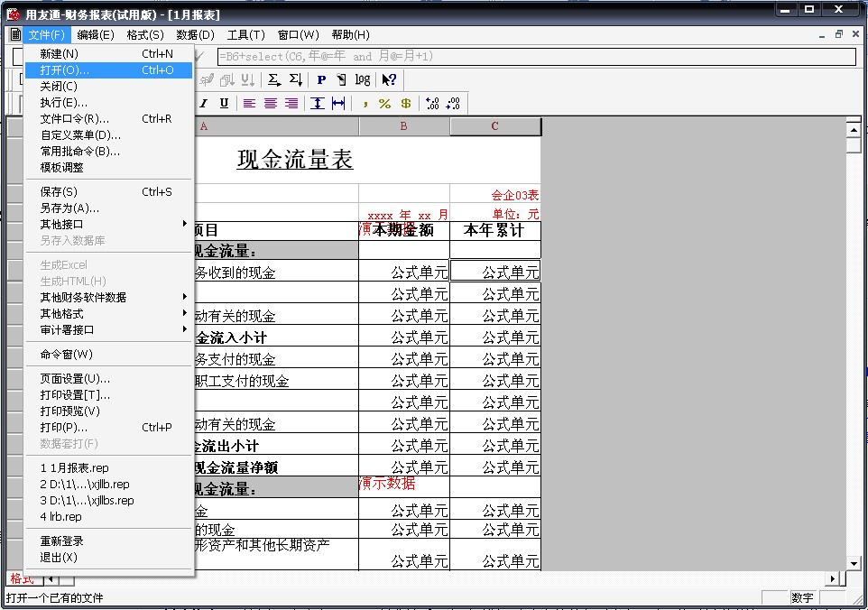Click the column width adjustment icon

point(338,104)
